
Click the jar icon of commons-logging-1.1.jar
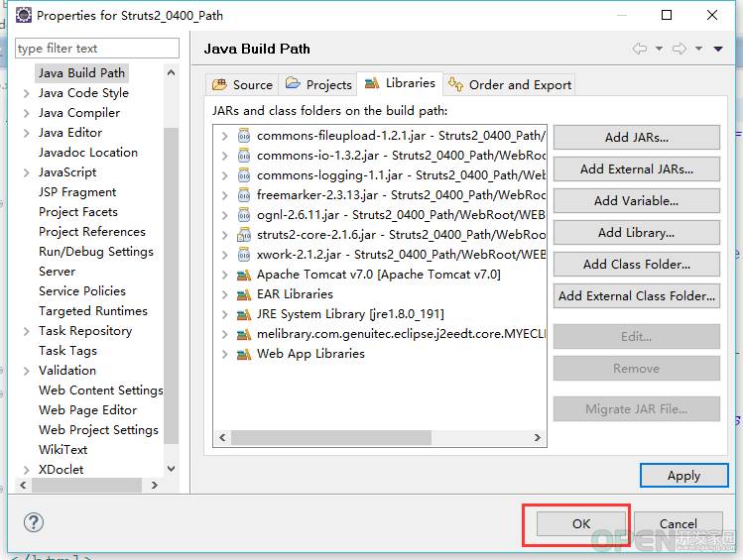pos(244,175)
